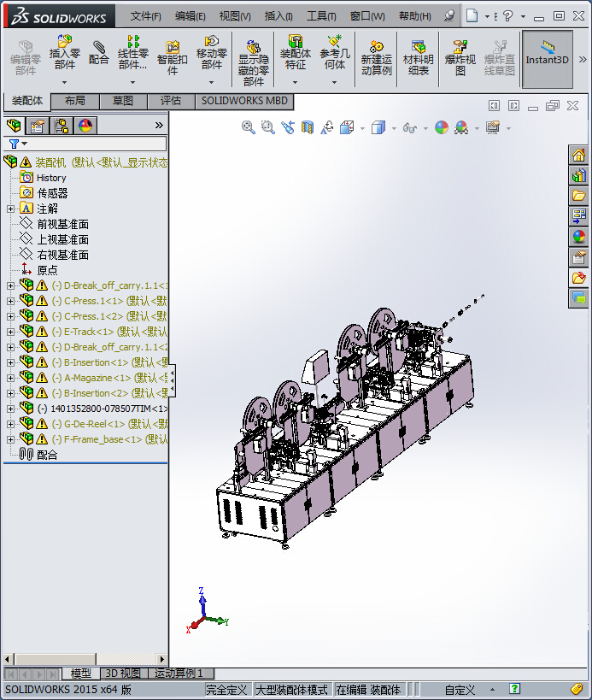Select the Mate (配合) paperclip tool
The image size is (592, 700).
(x=98, y=53)
